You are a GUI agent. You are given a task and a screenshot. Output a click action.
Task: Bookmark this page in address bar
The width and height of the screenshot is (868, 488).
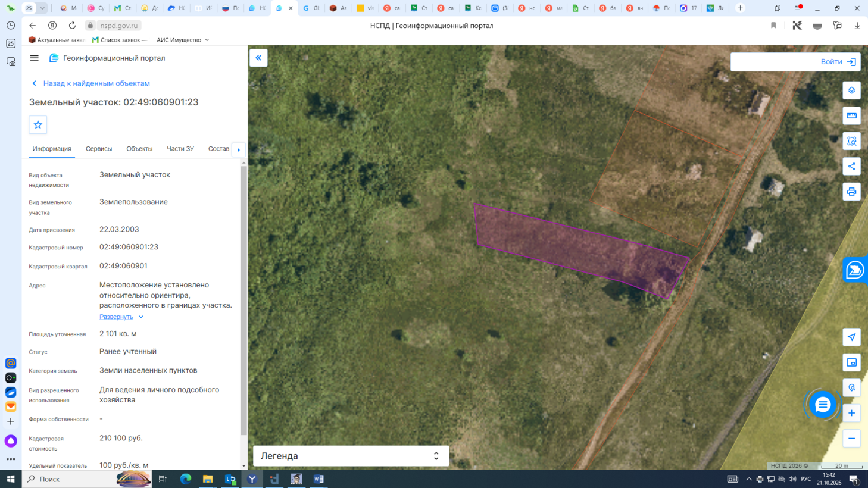tap(773, 26)
